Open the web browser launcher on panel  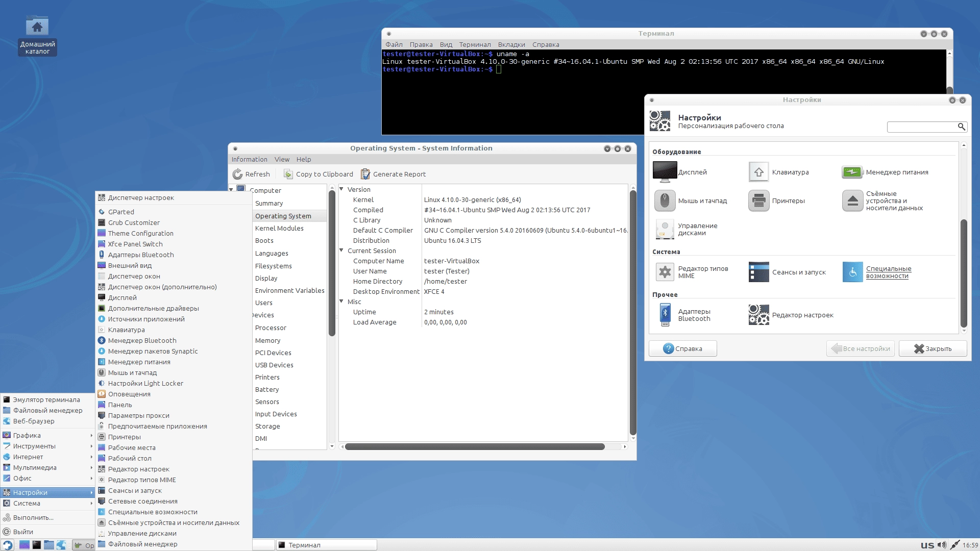click(x=61, y=545)
